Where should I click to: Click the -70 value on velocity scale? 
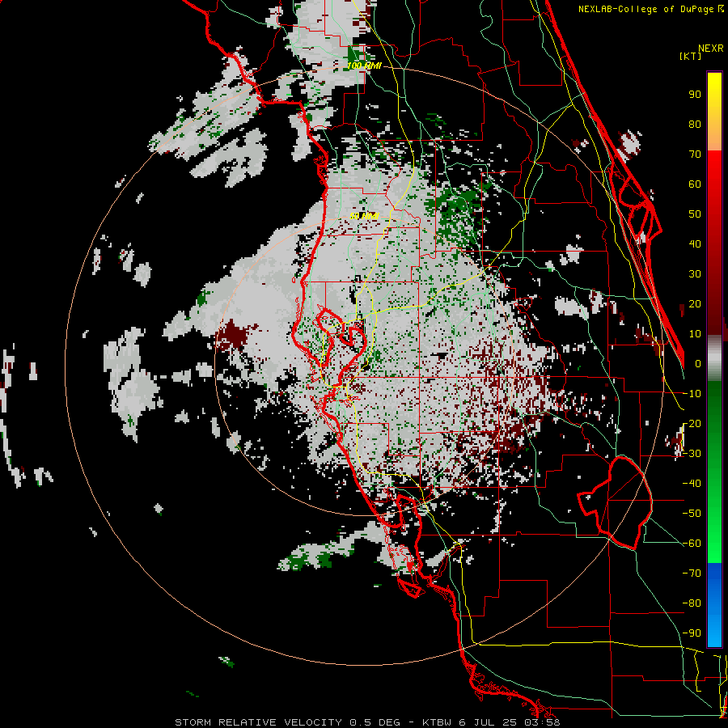coord(692,574)
